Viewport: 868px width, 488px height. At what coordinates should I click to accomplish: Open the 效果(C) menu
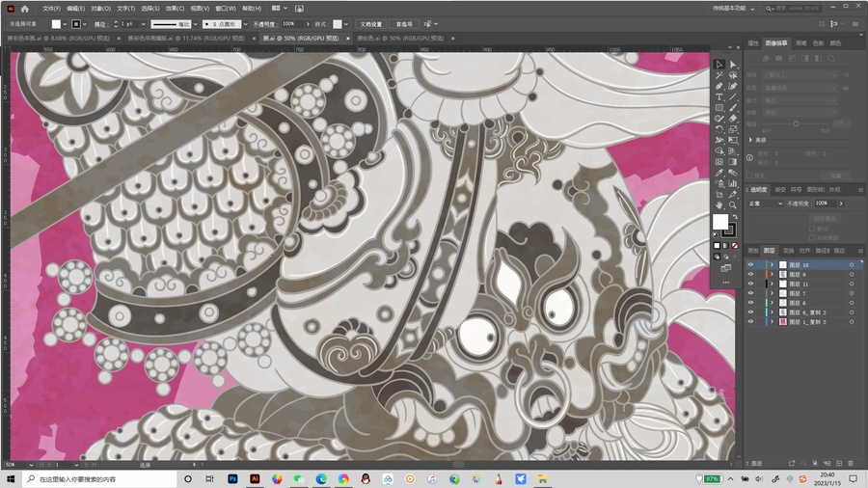tap(175, 9)
